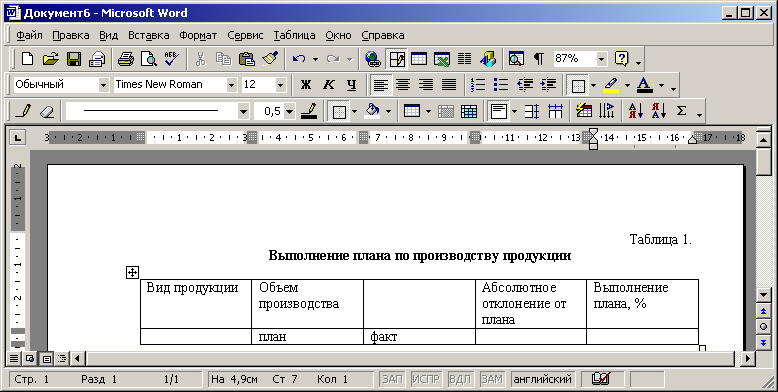Open the Файл menu

pos(29,35)
